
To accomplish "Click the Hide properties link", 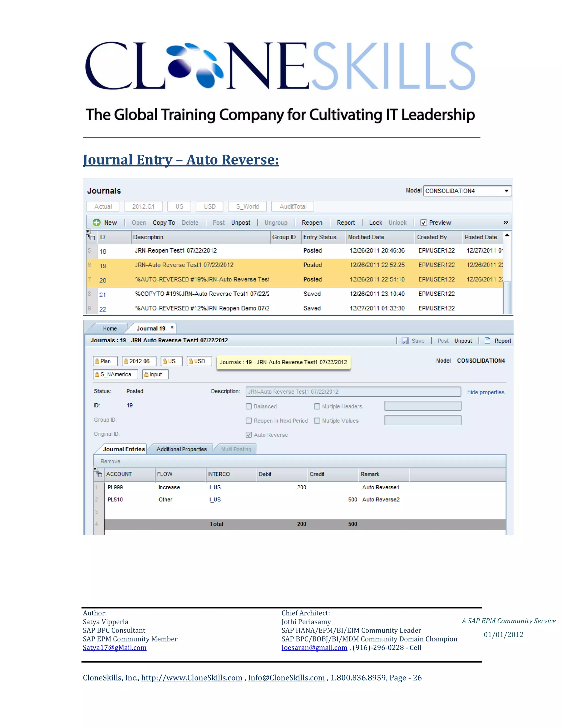I will click(x=485, y=392).
